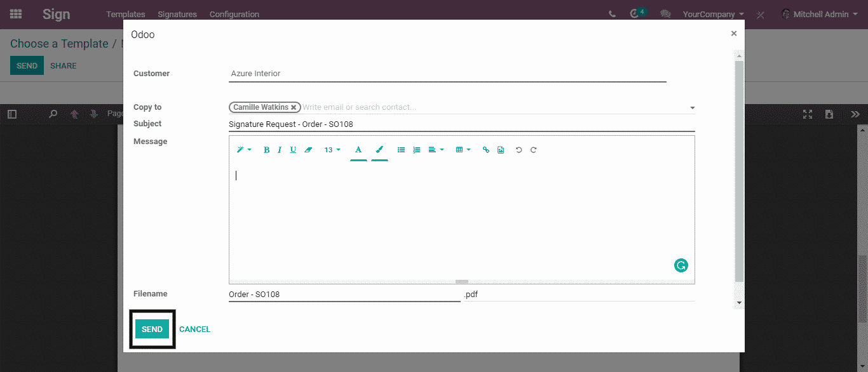Insert a link in the message
The width and height of the screenshot is (868, 372).
(x=486, y=150)
